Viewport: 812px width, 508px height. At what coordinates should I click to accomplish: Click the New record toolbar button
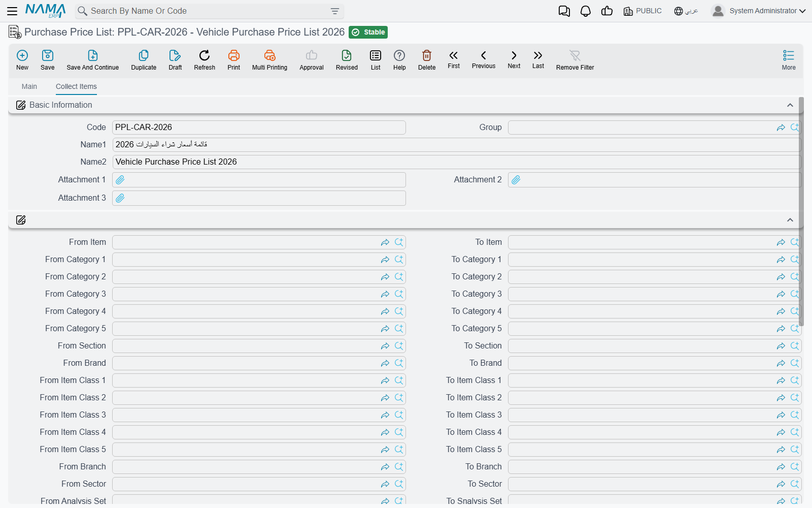tap(22, 60)
